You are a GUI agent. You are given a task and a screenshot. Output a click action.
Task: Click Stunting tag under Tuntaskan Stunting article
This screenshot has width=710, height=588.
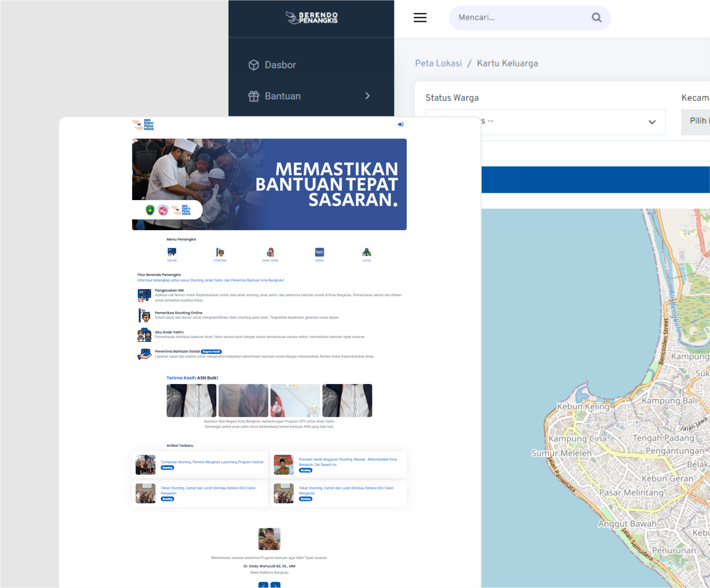[167, 468]
